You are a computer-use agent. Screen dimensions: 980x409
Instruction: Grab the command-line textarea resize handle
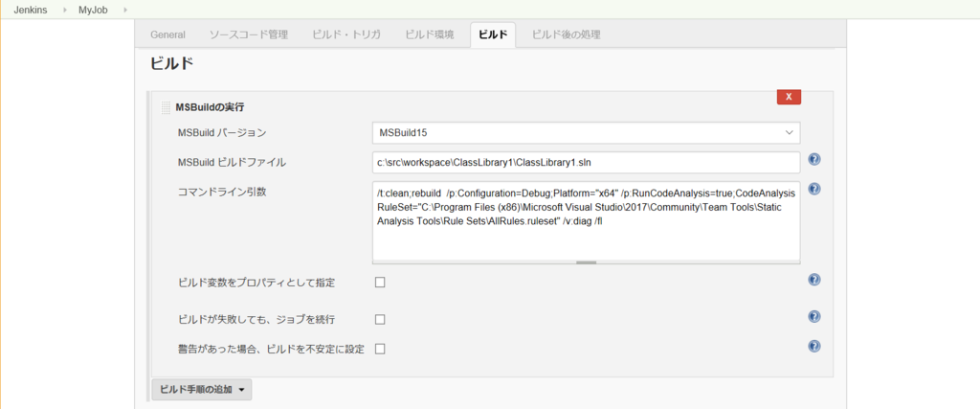587,262
